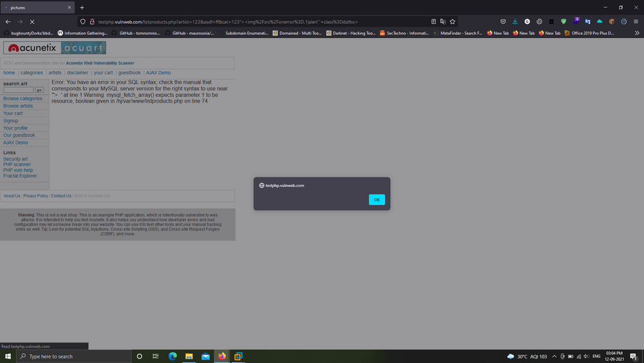Close the pictures tab

click(69, 7)
